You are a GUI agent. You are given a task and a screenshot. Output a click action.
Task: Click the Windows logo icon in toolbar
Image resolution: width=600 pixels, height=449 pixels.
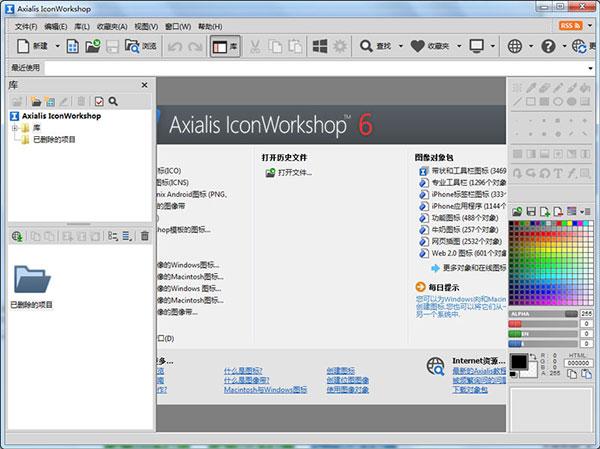[x=320, y=47]
